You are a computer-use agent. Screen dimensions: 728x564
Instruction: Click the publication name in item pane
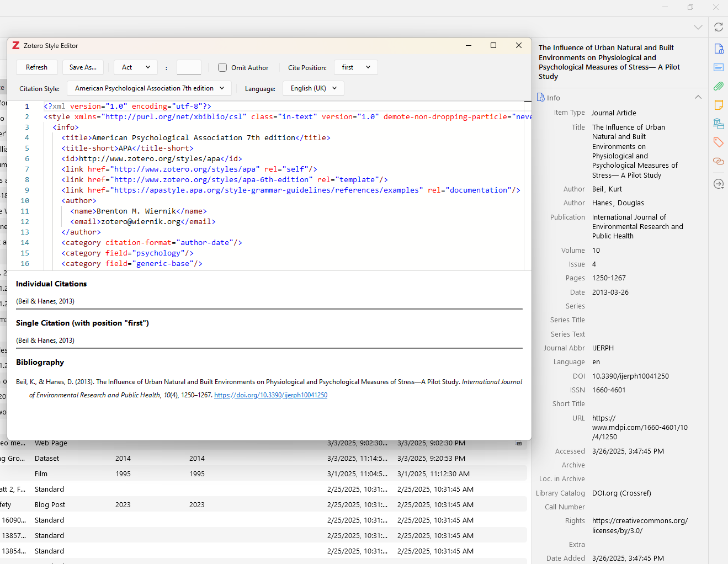pos(637,227)
